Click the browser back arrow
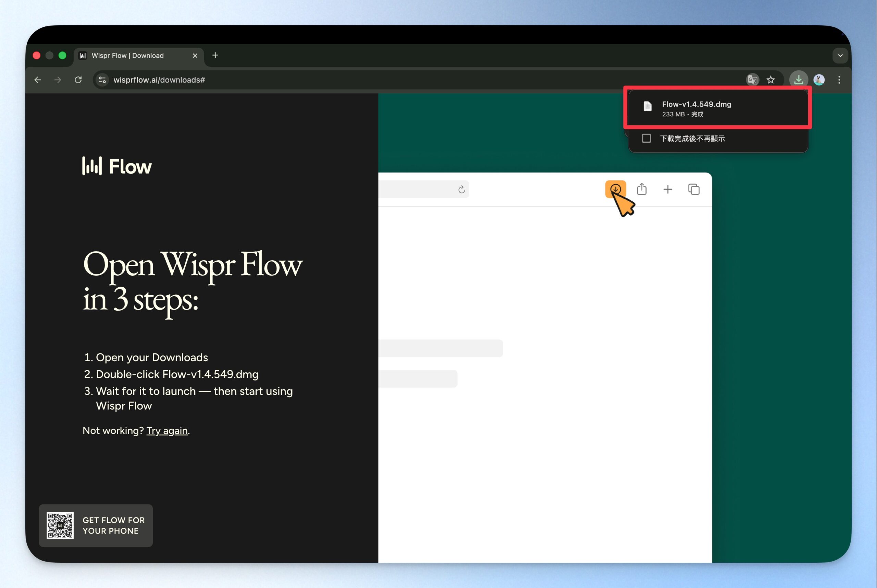The width and height of the screenshot is (877, 588). point(37,80)
